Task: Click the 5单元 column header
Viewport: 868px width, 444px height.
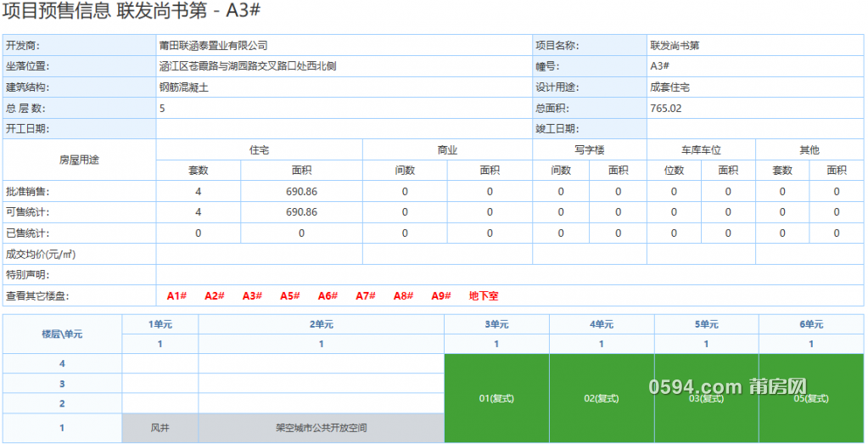Action: (706, 324)
